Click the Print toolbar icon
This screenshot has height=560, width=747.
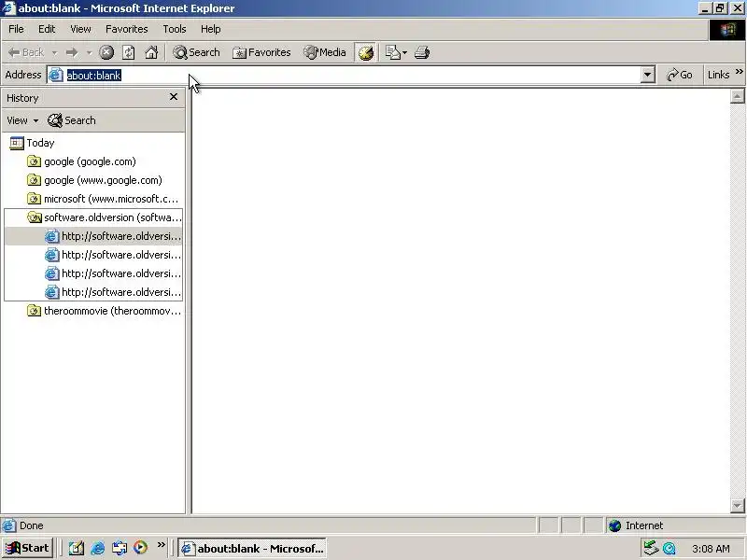point(422,52)
